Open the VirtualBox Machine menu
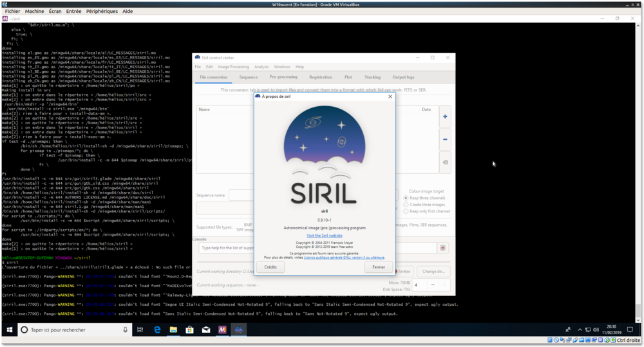This screenshot has width=644, height=347. pyautogui.click(x=35, y=11)
